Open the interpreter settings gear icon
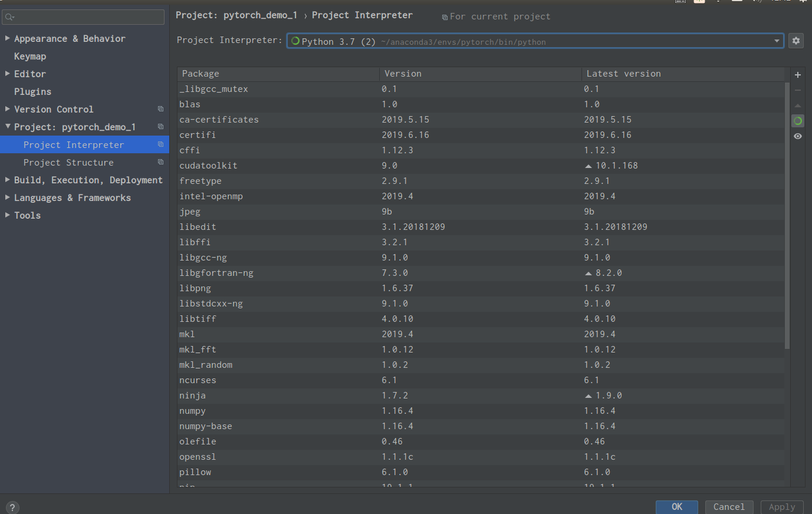 click(796, 41)
